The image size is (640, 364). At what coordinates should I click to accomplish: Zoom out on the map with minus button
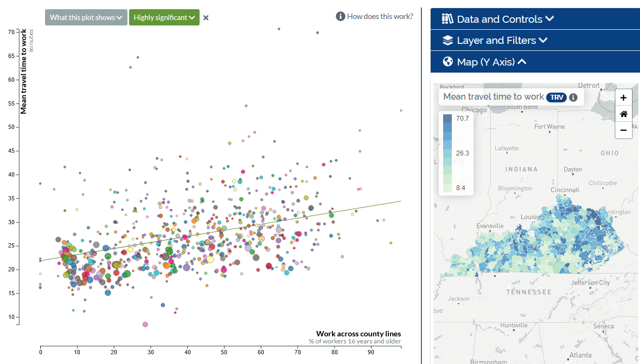click(623, 130)
